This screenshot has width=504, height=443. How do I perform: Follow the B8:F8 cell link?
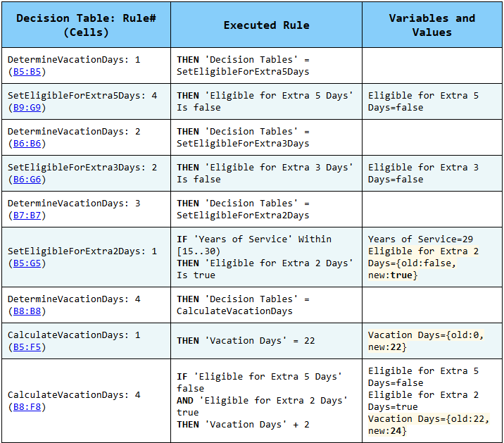(x=27, y=407)
